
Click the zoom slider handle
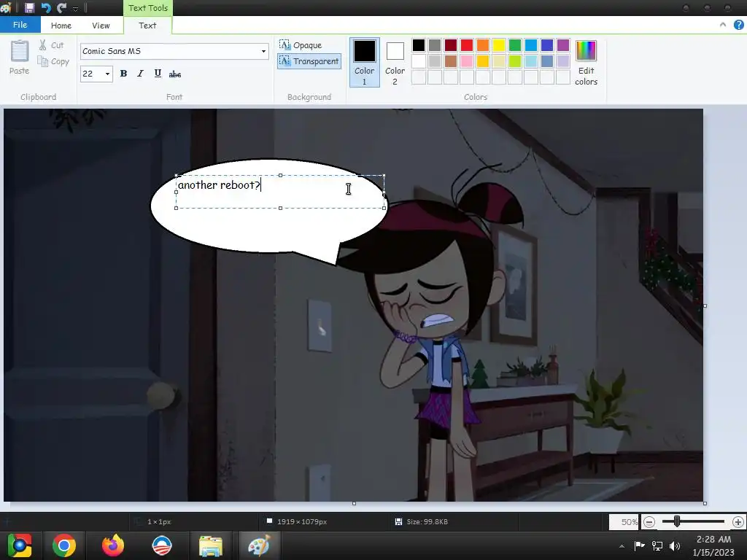[x=676, y=522]
